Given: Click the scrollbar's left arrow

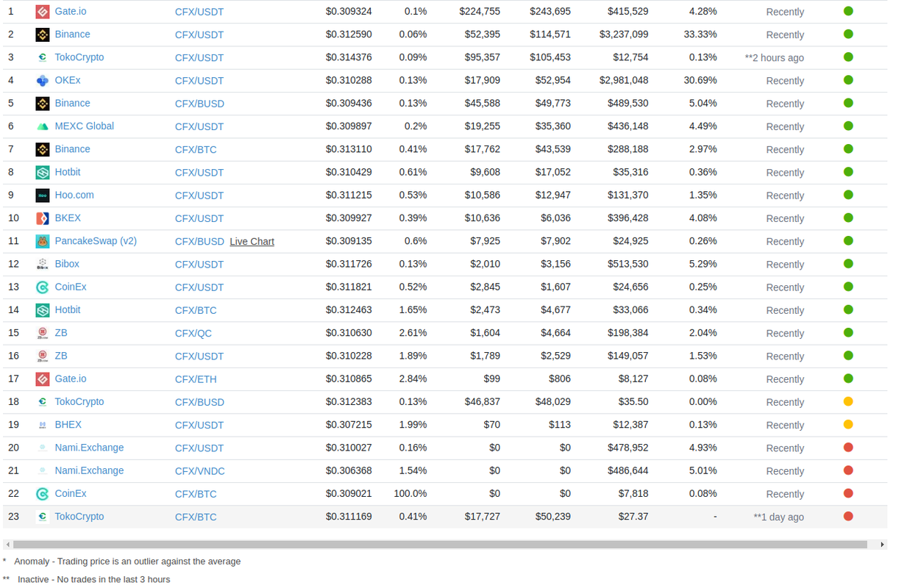Looking at the screenshot, I should pyautogui.click(x=7, y=545).
